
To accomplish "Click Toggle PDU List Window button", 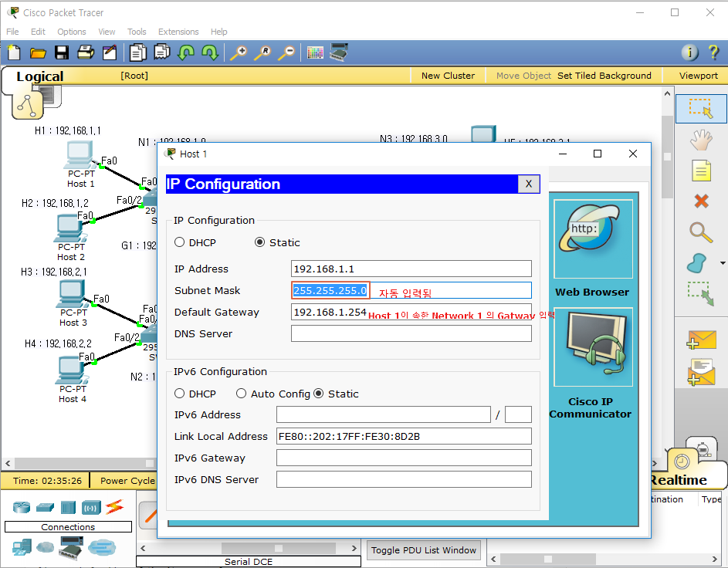I will pyautogui.click(x=423, y=550).
